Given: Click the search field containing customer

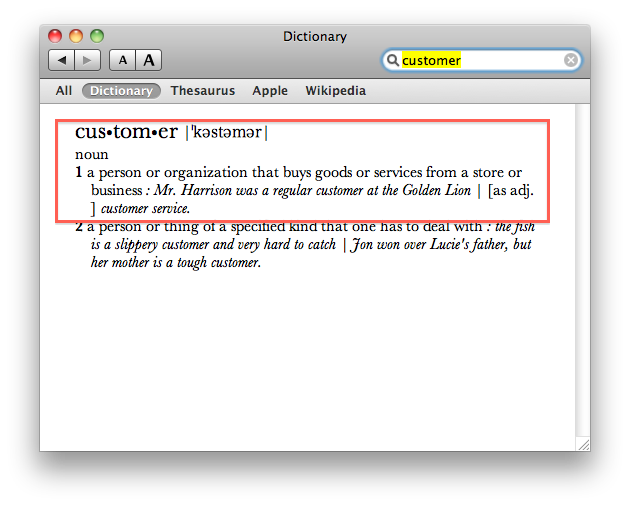Looking at the screenshot, I should pyautogui.click(x=481, y=60).
